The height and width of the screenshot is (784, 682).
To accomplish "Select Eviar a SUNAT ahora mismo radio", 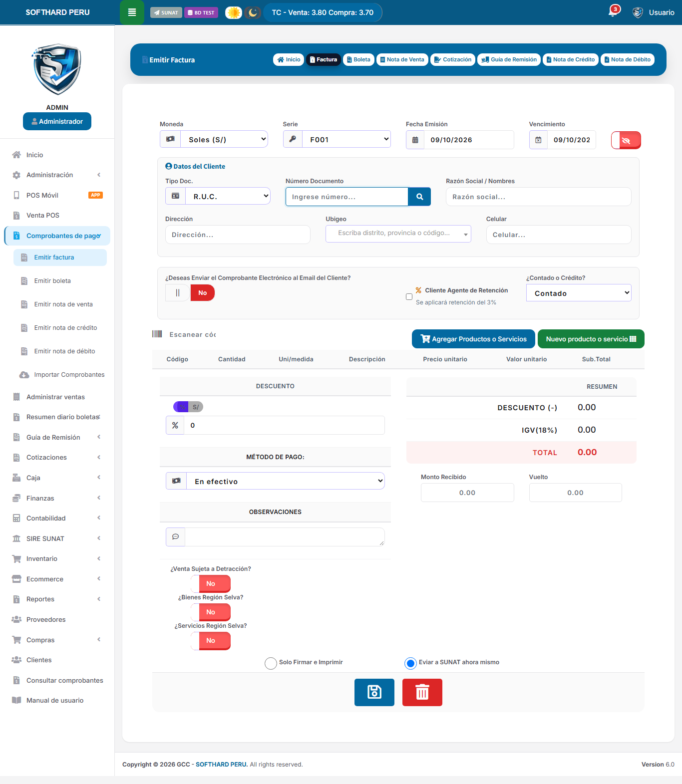I will (410, 663).
